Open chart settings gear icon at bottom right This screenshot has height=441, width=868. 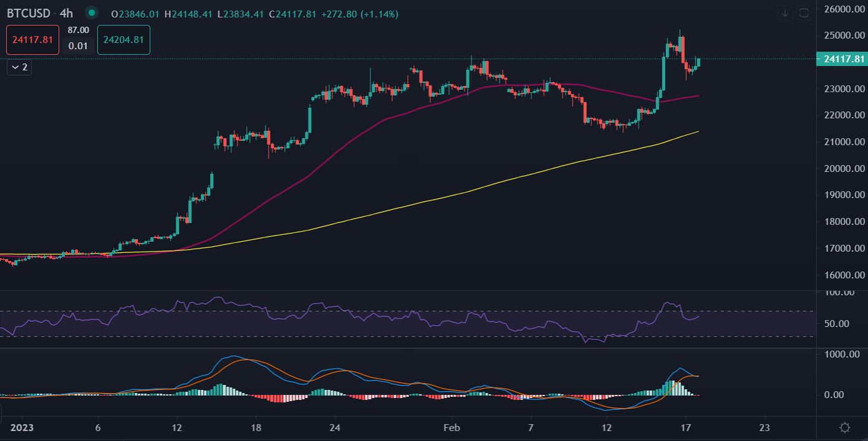845,427
